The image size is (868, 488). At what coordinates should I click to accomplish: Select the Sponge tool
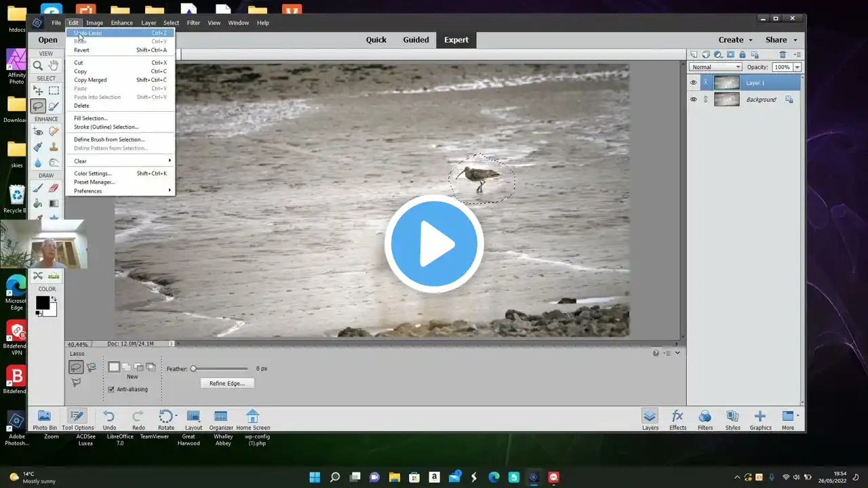[54, 163]
